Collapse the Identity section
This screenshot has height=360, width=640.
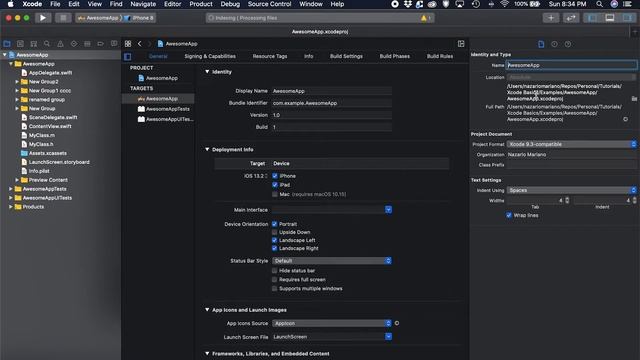click(x=207, y=72)
